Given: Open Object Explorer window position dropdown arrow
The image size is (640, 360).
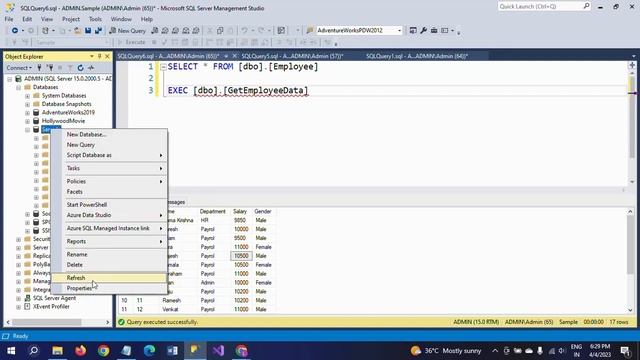Looking at the screenshot, I should tap(91, 56).
